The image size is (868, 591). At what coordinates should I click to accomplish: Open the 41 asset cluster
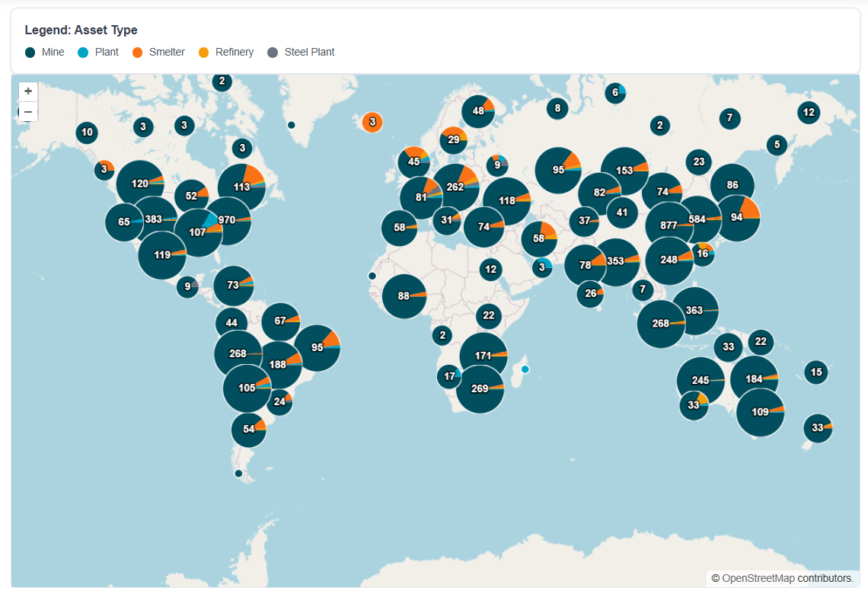click(621, 212)
